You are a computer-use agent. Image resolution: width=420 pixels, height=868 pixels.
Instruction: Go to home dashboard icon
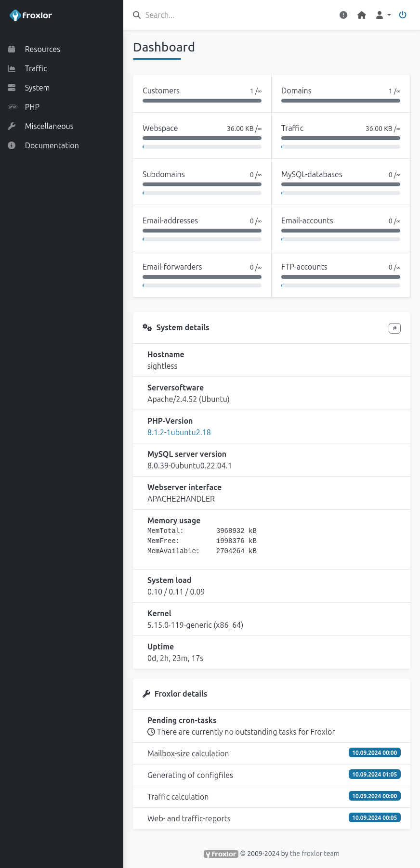tap(362, 15)
